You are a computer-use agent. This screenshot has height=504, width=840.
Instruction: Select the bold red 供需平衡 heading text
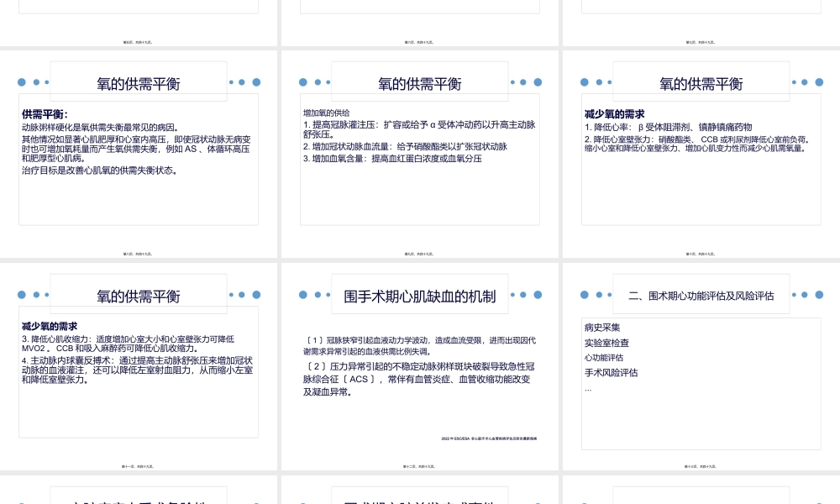tap(39, 115)
